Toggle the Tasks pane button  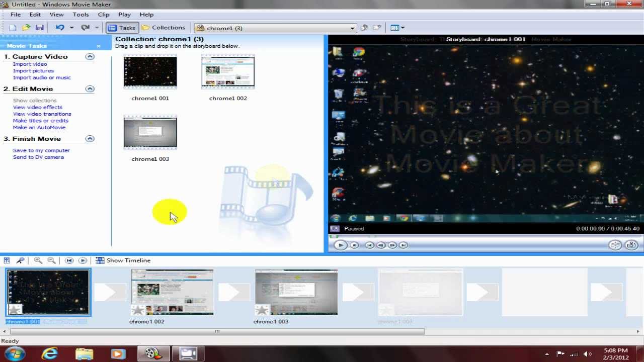click(x=122, y=28)
